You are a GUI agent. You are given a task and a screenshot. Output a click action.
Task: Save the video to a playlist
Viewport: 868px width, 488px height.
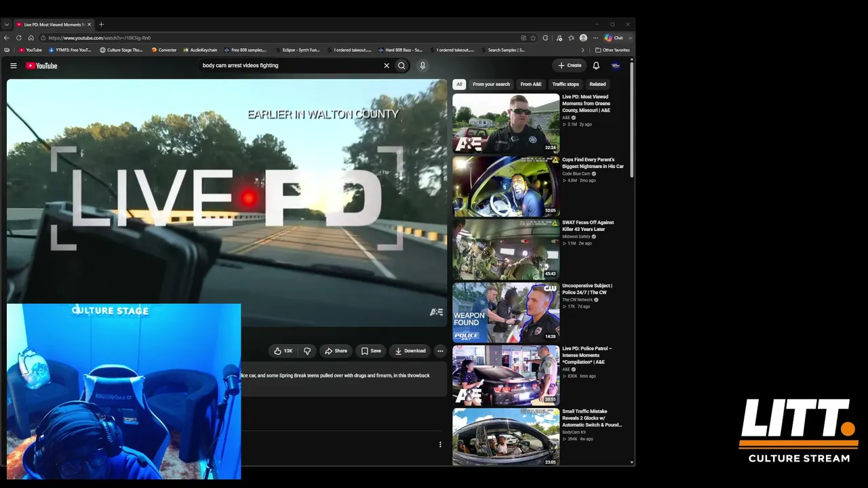click(x=371, y=351)
